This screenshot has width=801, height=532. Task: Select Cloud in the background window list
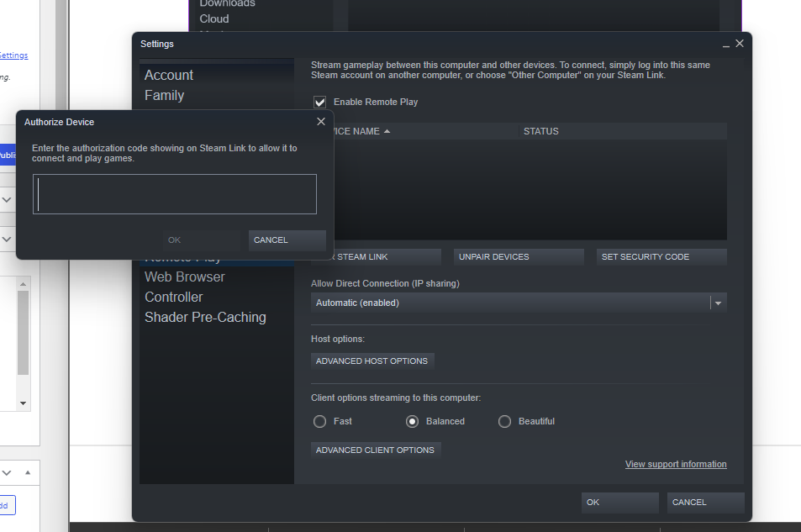214,18
